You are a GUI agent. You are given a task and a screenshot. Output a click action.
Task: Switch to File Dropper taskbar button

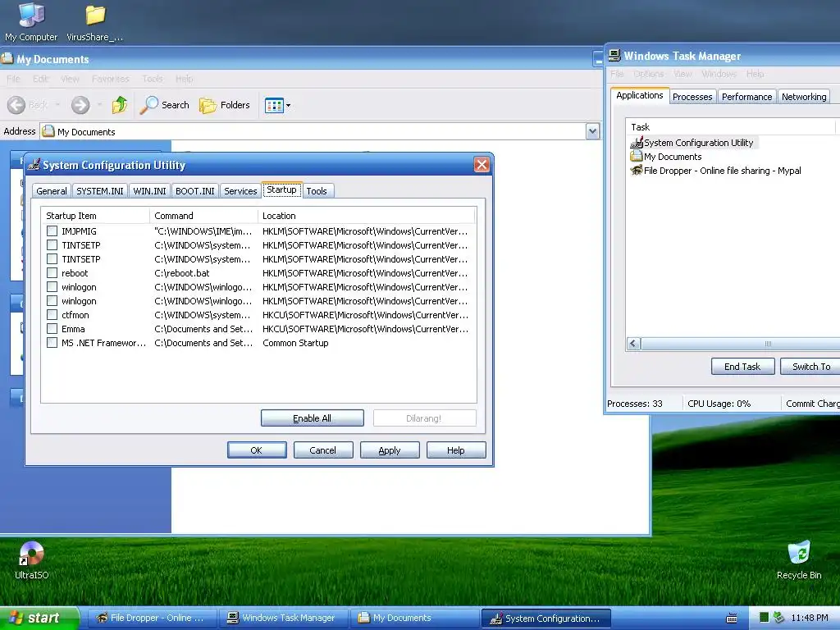[152, 618]
